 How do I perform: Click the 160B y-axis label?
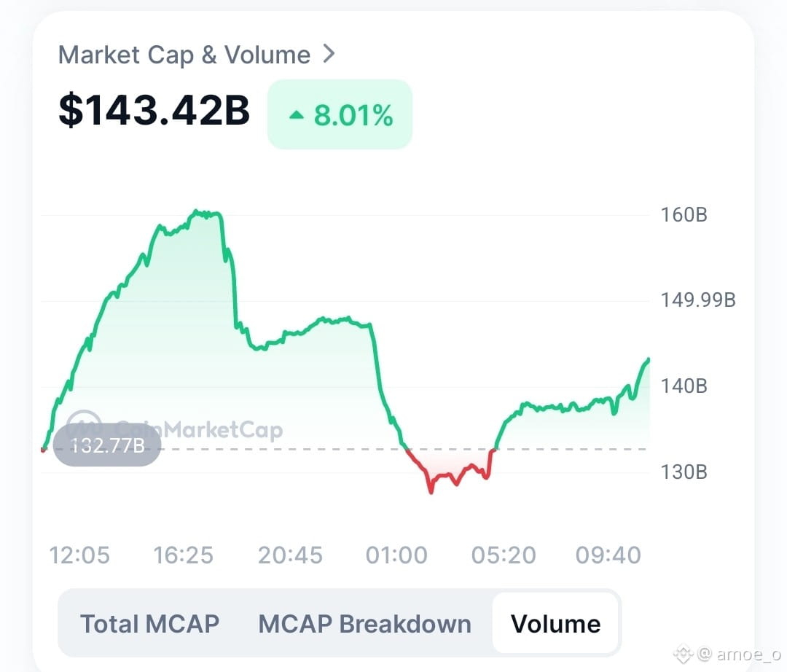pos(684,215)
